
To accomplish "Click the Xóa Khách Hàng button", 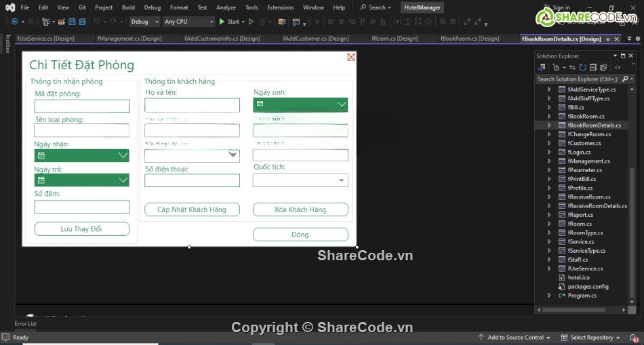I will [300, 209].
